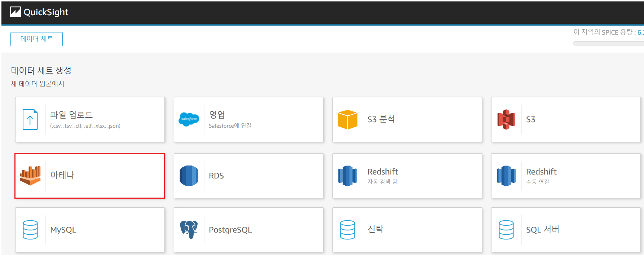Open the 데이터 세트 button
This screenshot has height=256, width=644.
[x=36, y=39]
